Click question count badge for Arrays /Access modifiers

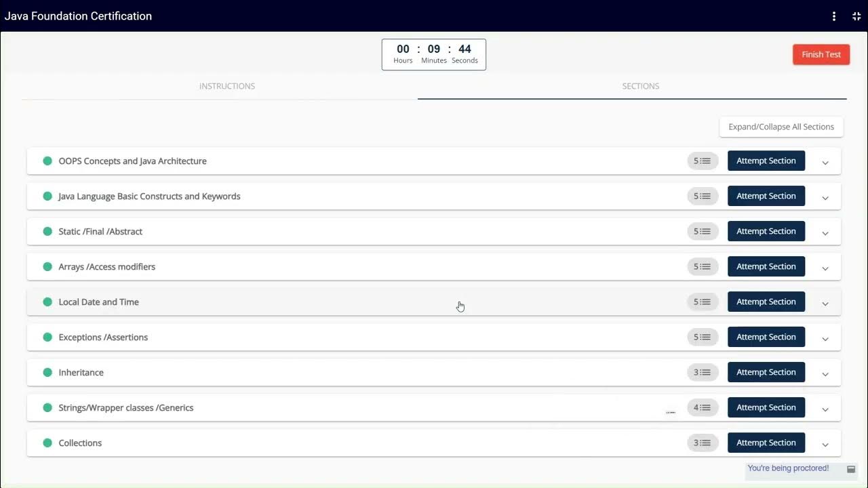coord(703,266)
